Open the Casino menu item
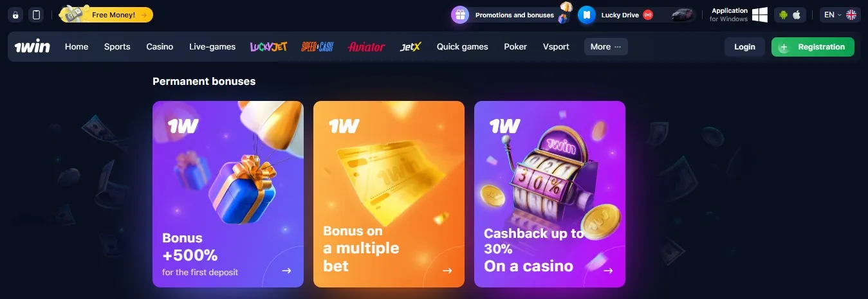Viewport: 868px width, 299px height. tap(160, 47)
